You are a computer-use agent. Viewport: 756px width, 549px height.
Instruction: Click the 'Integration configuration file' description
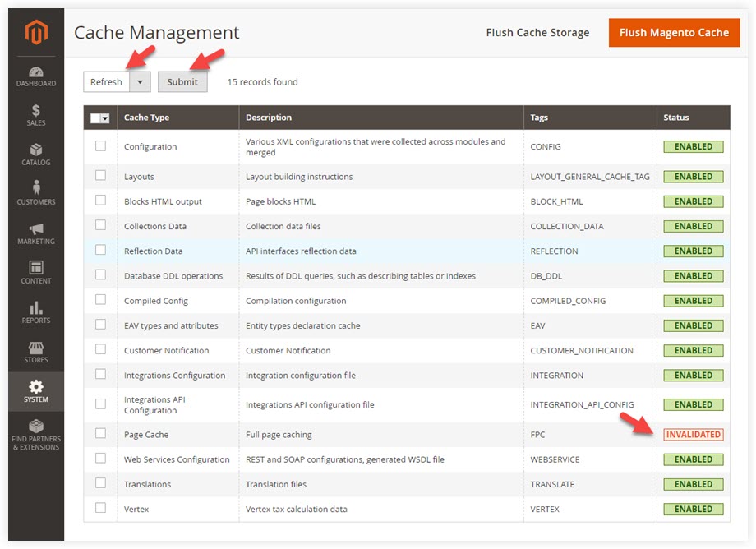click(301, 376)
